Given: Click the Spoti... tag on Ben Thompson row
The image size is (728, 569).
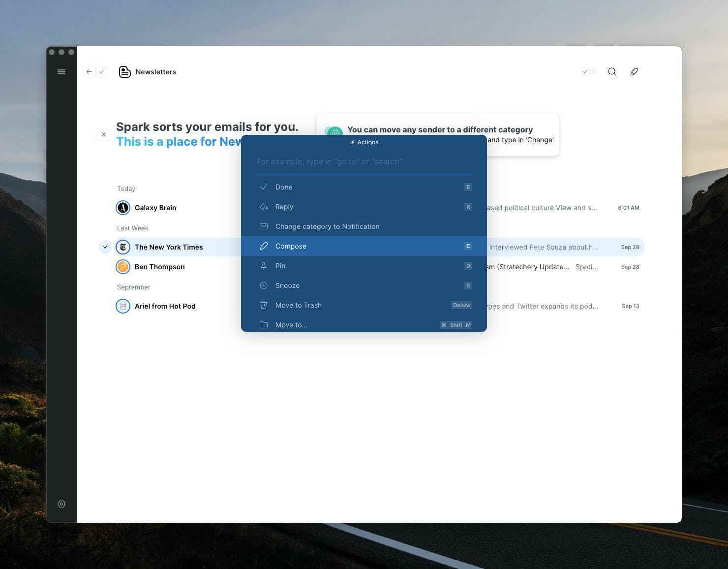Looking at the screenshot, I should [587, 267].
